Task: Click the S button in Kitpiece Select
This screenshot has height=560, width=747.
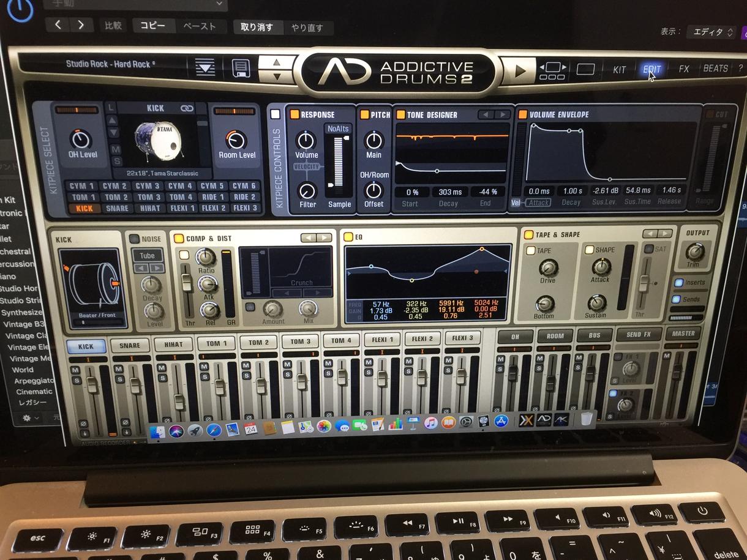Action: click(x=116, y=161)
